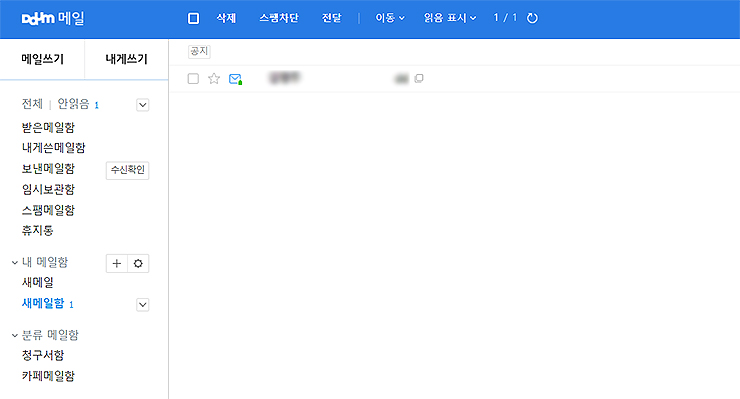Click the 내게쓰기 button
This screenshot has width=740, height=399.
[x=126, y=59]
